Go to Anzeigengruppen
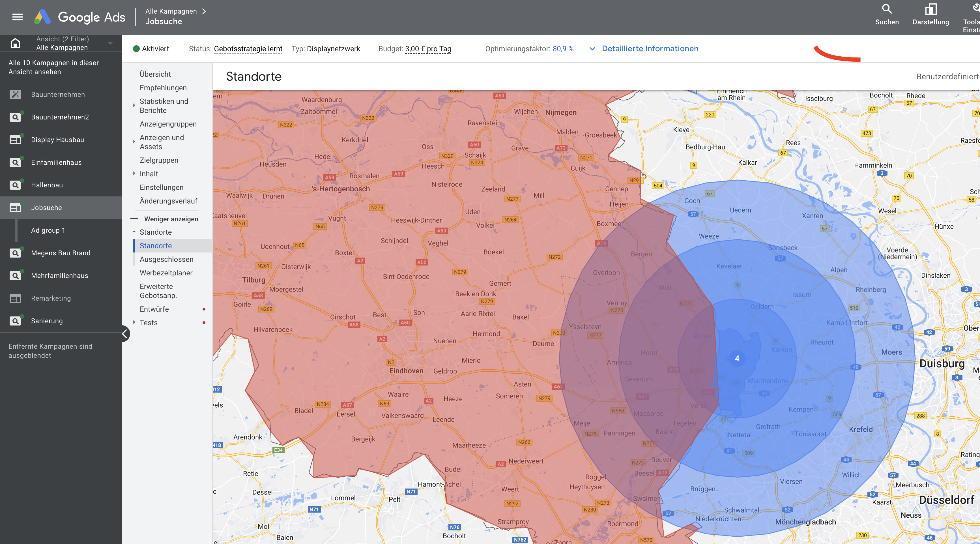Image resolution: width=980 pixels, height=544 pixels. pyautogui.click(x=168, y=124)
